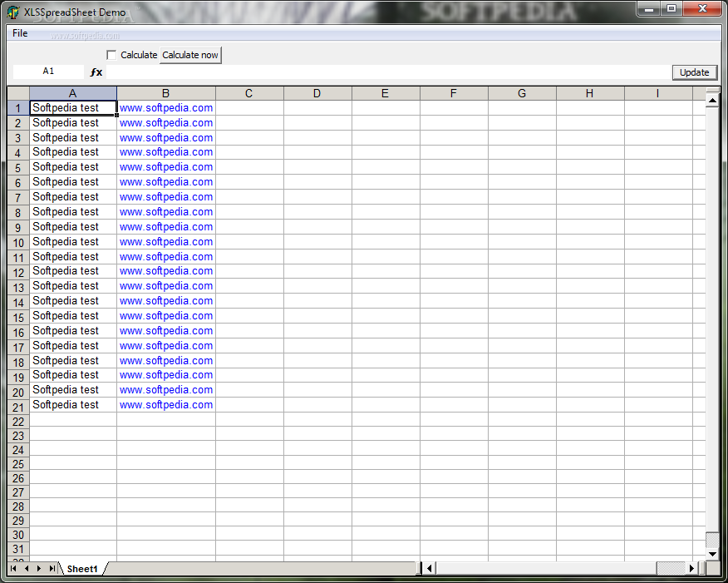This screenshot has width=728, height=583.
Task: Open www.softpedia.com link in row 20
Action: pos(166,390)
